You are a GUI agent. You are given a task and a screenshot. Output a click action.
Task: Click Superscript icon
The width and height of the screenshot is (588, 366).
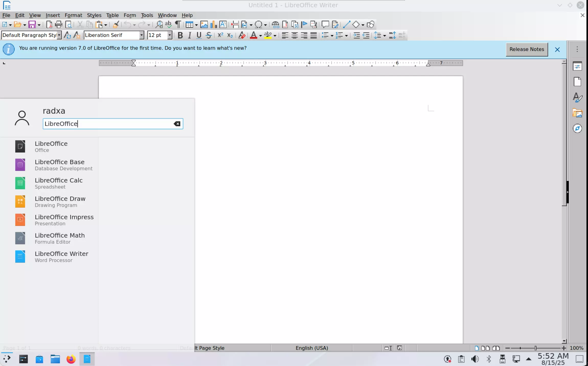point(220,35)
